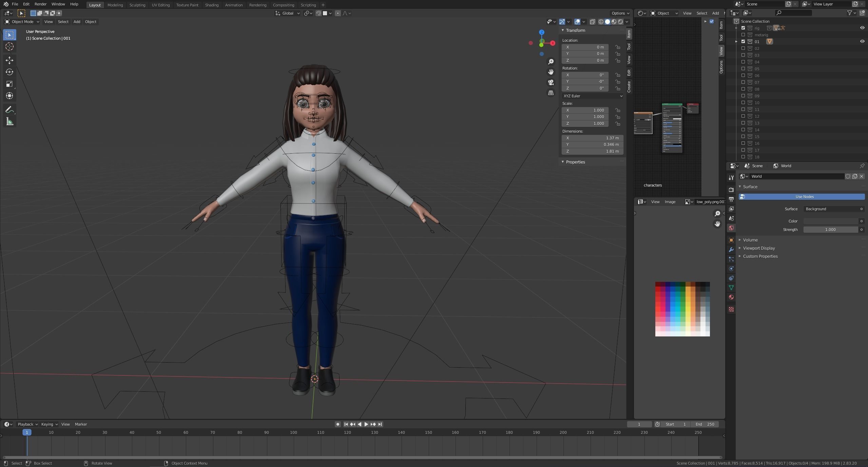Select the Rotate tool
Screen dimensions: 868x467
click(9, 72)
